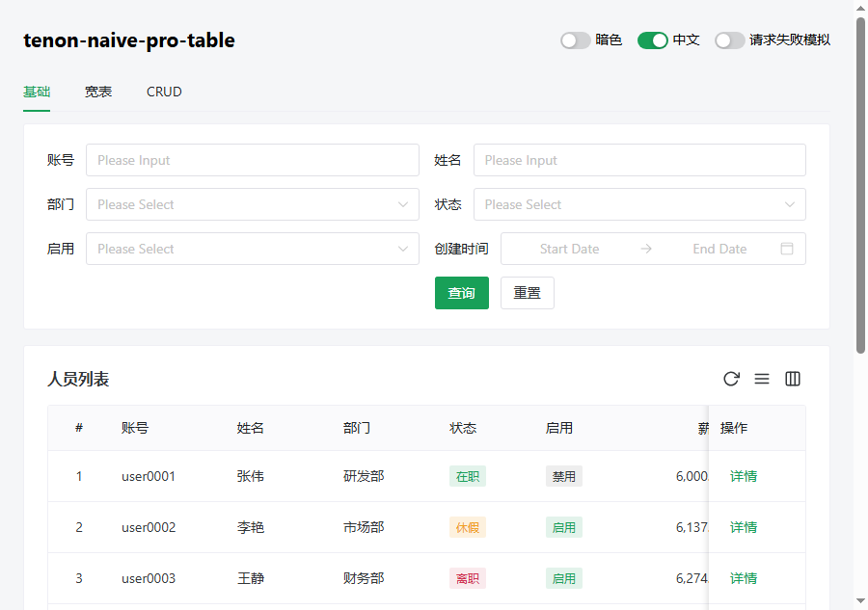The height and width of the screenshot is (610, 868).
Task: Click calendar icon in 创建时间 field
Action: (787, 249)
